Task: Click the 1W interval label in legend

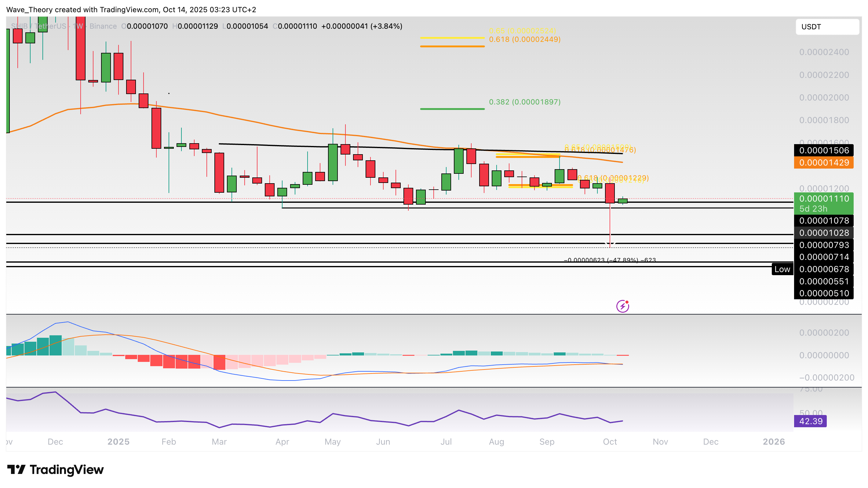Action: coord(78,26)
